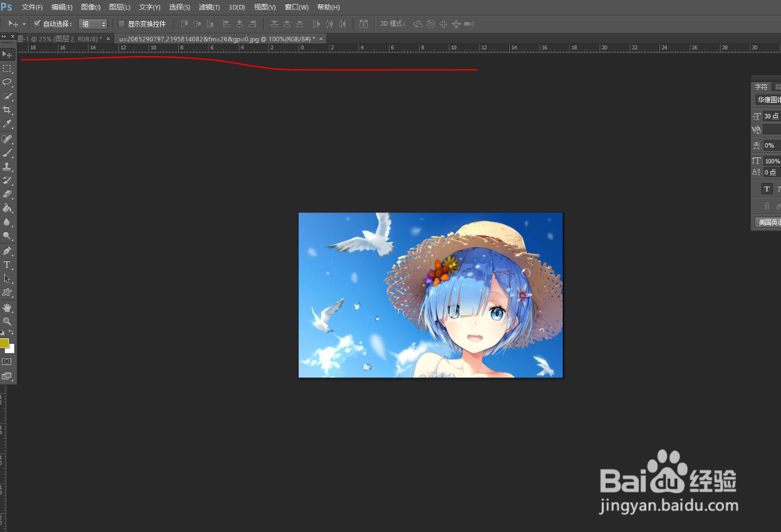Viewport: 781px width, 532px height.
Task: Click Distribute top edges icon
Action: pos(274,24)
